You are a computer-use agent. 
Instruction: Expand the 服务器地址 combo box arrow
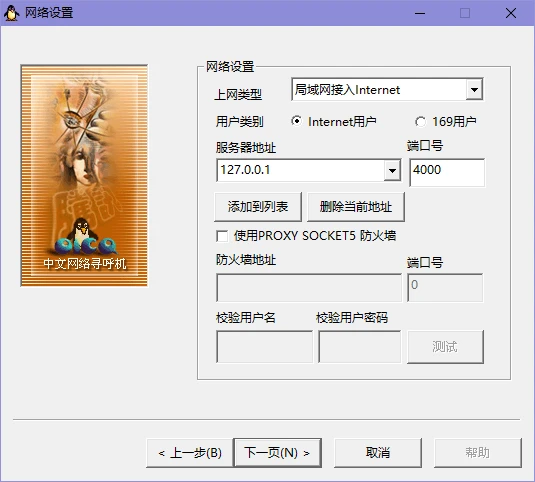(392, 170)
